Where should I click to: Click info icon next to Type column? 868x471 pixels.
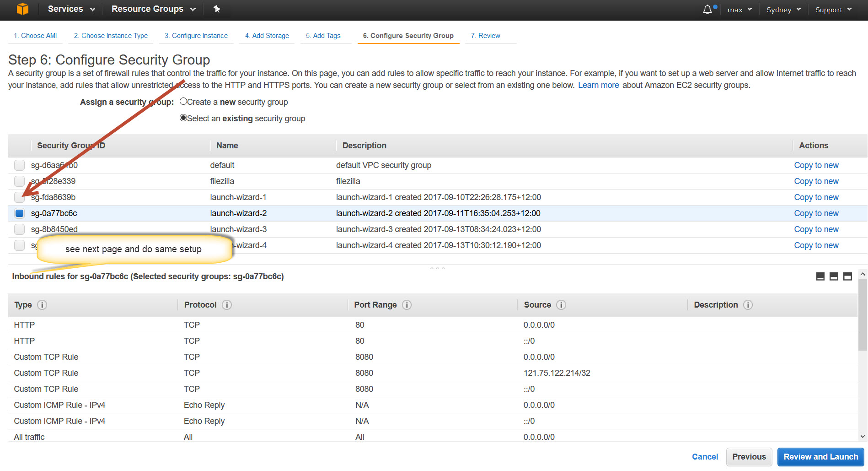(x=42, y=305)
